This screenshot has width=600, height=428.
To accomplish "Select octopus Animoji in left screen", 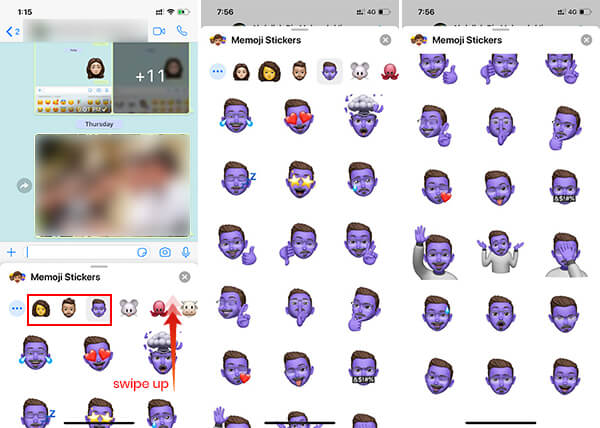I will point(158,308).
